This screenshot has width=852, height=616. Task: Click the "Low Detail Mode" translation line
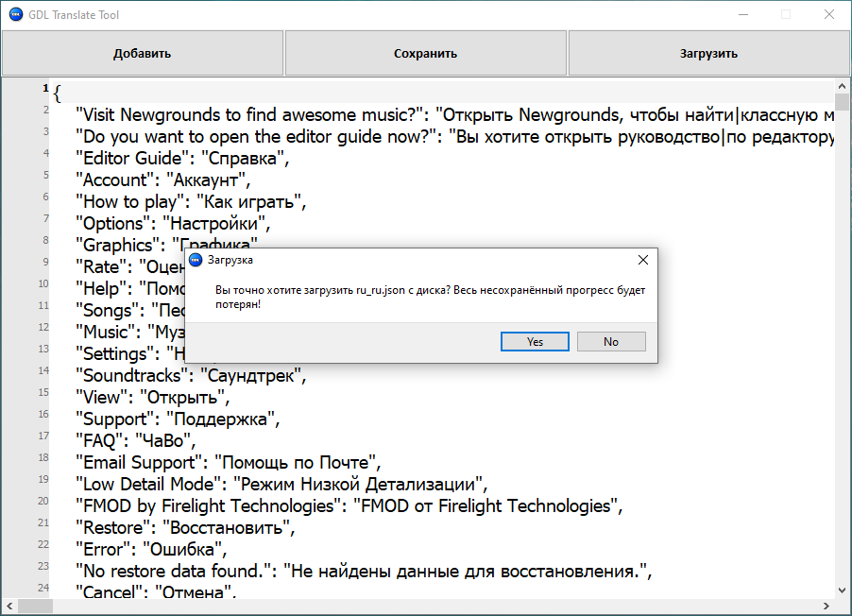click(x=281, y=485)
